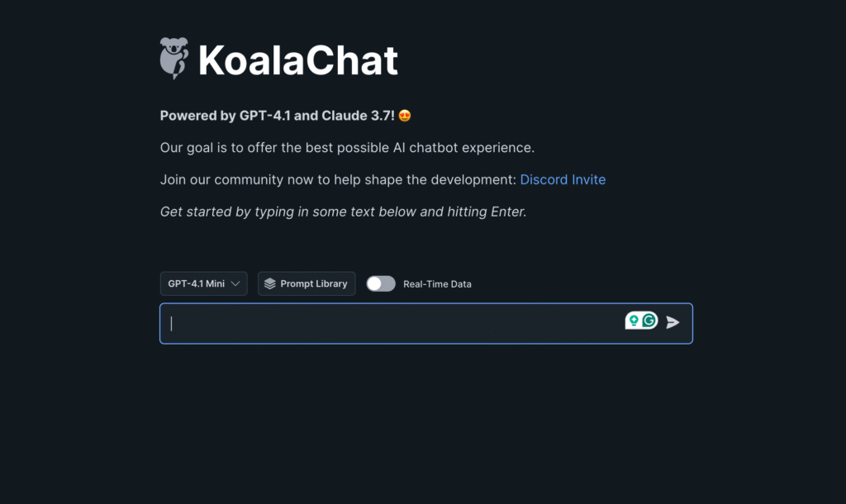Click the italic 'Get started by typing' hint

coord(343,212)
